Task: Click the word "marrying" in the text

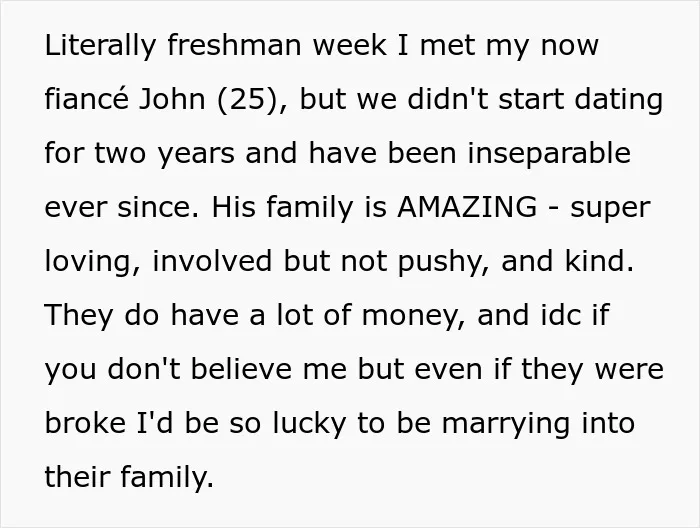Action: coord(506,424)
